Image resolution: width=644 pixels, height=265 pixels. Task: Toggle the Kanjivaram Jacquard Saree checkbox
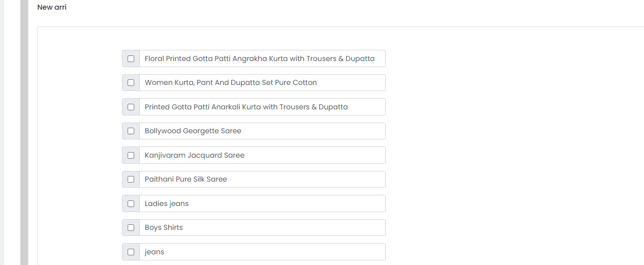[x=131, y=155]
